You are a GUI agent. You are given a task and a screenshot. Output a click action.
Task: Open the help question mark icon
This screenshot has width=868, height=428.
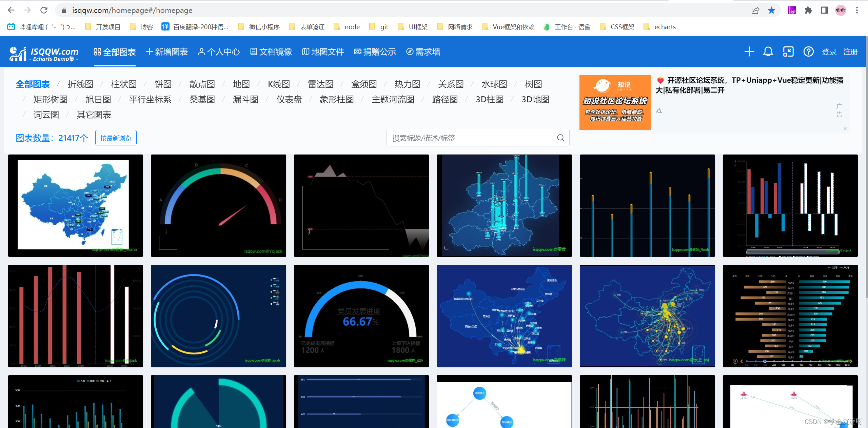click(808, 52)
